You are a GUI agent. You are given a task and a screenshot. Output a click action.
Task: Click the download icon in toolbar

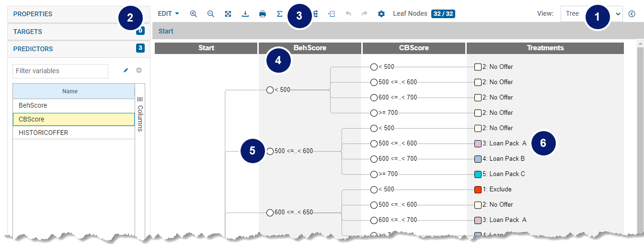[245, 14]
